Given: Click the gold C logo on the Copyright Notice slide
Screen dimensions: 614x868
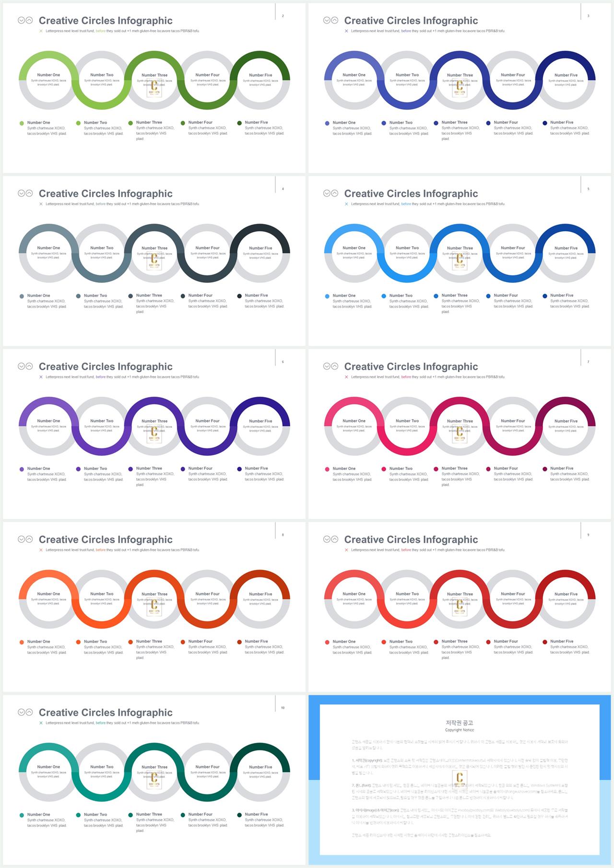Looking at the screenshot, I should [460, 781].
